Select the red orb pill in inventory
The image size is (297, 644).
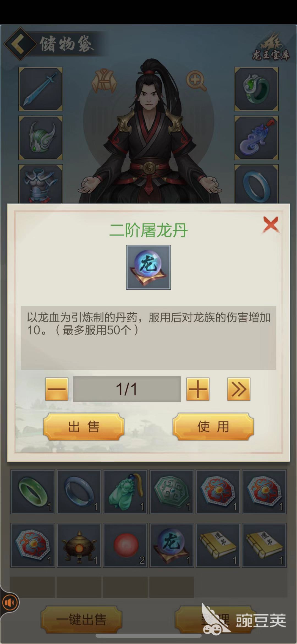pos(125,545)
